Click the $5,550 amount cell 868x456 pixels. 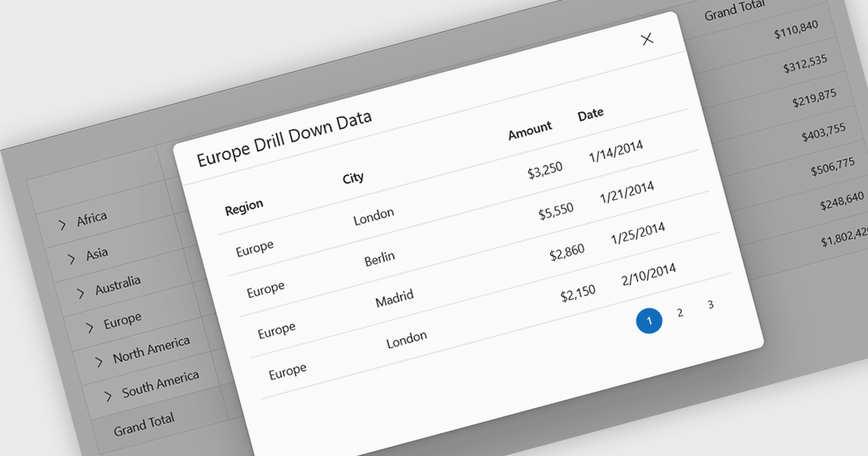coord(556,212)
